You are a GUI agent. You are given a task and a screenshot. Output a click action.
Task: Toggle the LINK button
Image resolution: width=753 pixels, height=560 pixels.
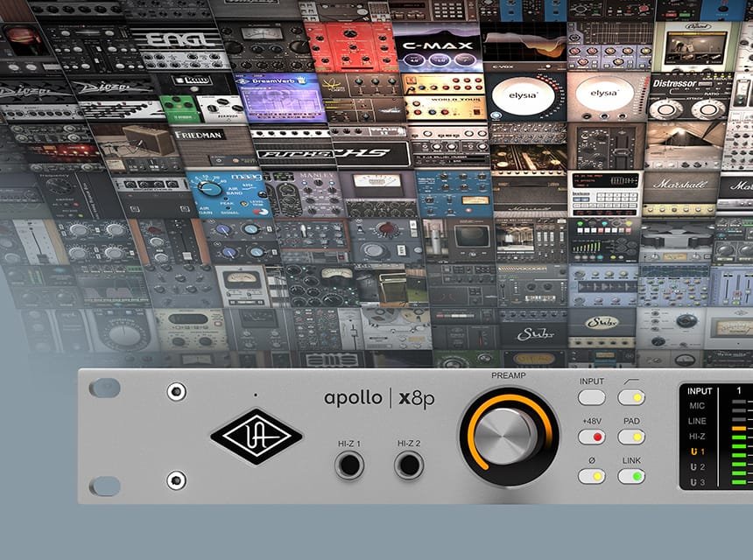[630, 476]
